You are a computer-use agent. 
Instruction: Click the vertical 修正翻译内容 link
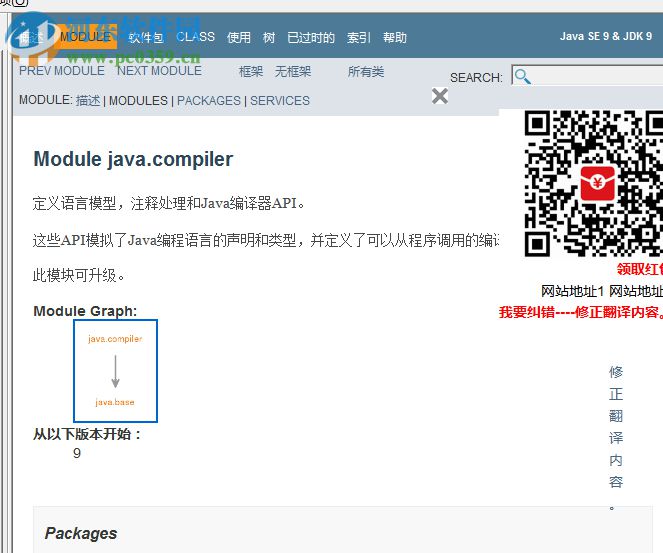coord(616,438)
